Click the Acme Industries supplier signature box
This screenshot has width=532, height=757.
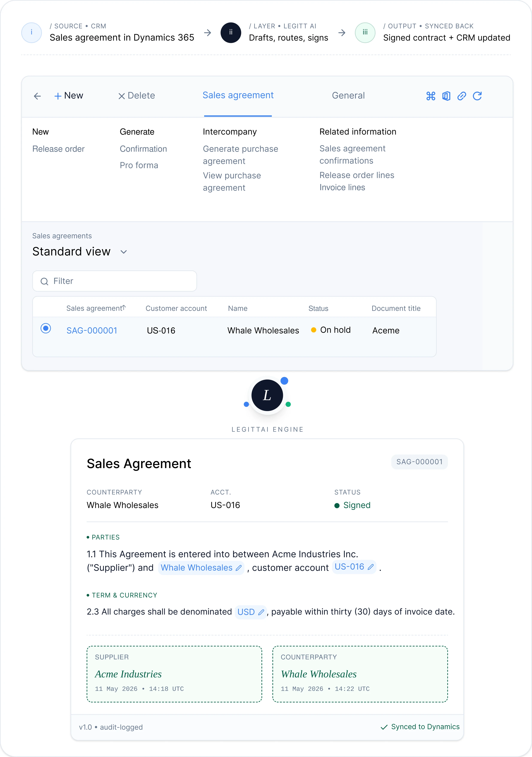pyautogui.click(x=174, y=674)
